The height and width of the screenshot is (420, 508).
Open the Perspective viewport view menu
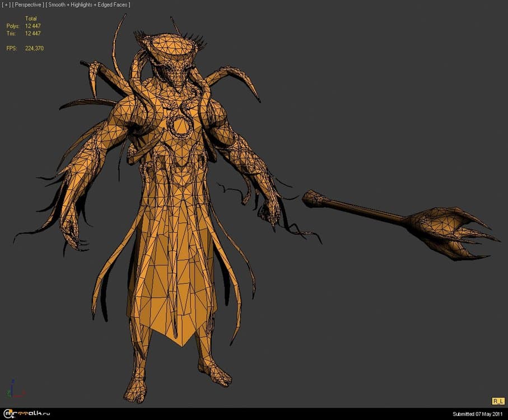point(28,4)
